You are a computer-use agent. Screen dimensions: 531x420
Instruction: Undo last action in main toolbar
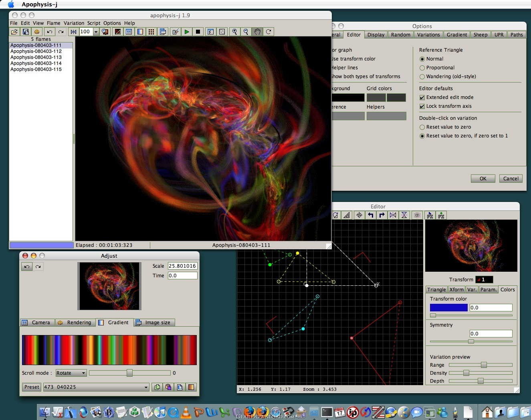(x=49, y=32)
